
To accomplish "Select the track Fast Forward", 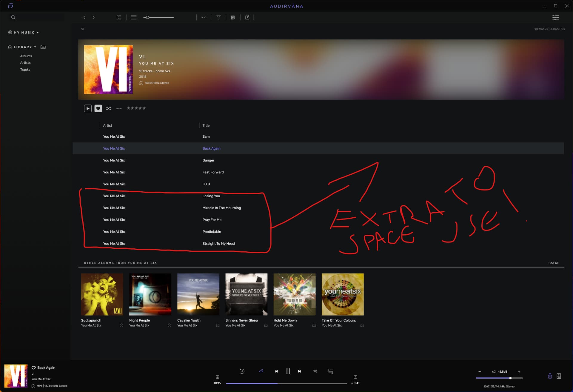I will click(318, 172).
